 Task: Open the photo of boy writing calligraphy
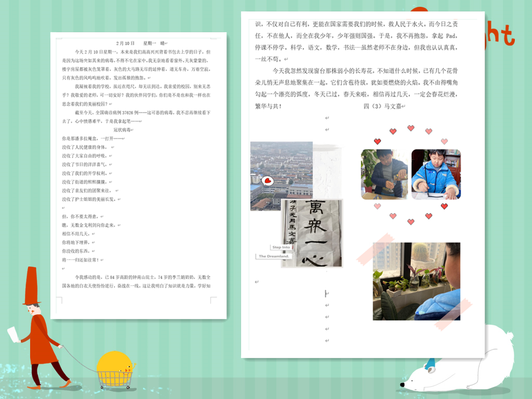pyautogui.click(x=436, y=175)
